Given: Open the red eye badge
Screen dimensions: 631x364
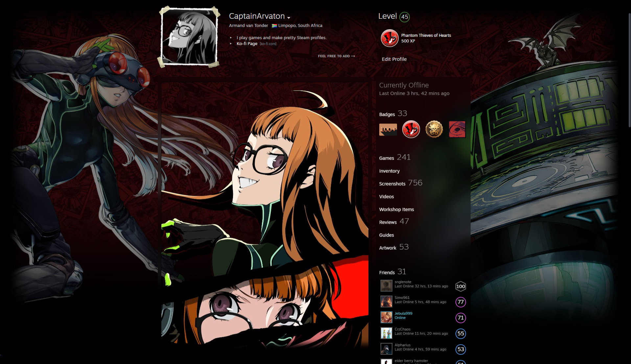Looking at the screenshot, I should (457, 129).
